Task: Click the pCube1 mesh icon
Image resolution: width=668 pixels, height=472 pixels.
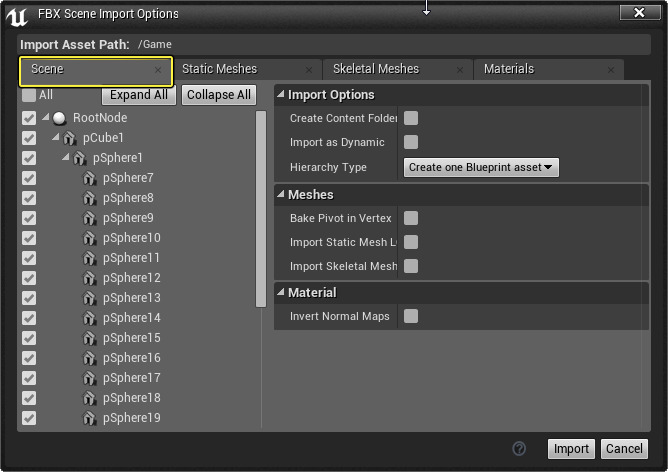Action: coord(70,138)
